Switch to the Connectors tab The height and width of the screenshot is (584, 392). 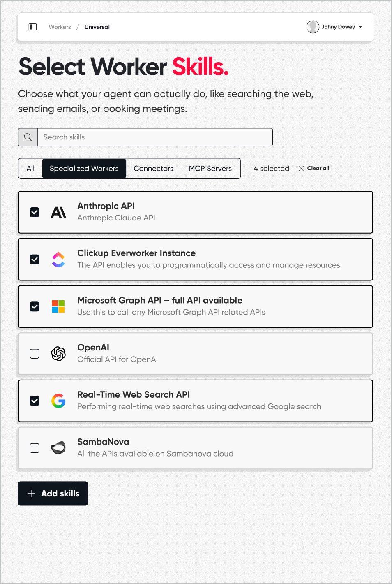pyautogui.click(x=153, y=169)
